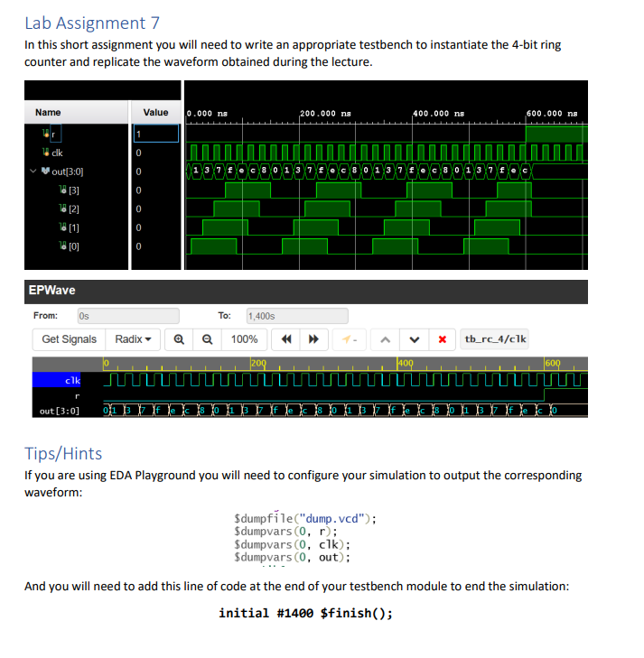The image size is (644, 658).
Task: Click the down chevron move signal icon
Action: click(x=414, y=339)
